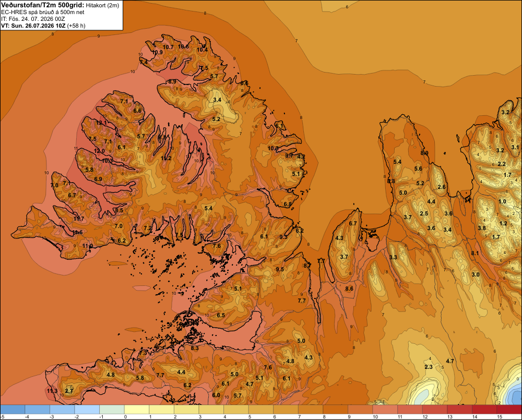Click the legend swatch between 0 and 1
Viewport: 522px width, 420px height.
pos(136,409)
